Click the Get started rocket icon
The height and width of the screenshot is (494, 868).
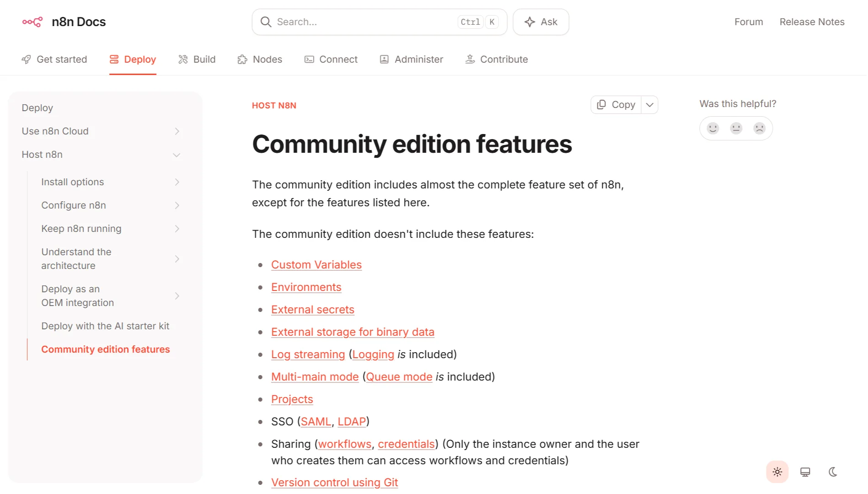click(x=27, y=59)
